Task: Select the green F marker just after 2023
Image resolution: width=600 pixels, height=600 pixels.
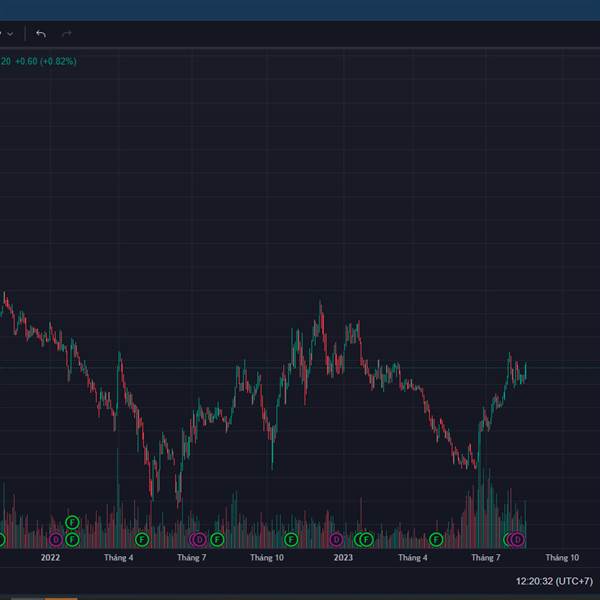Action: coord(366,540)
